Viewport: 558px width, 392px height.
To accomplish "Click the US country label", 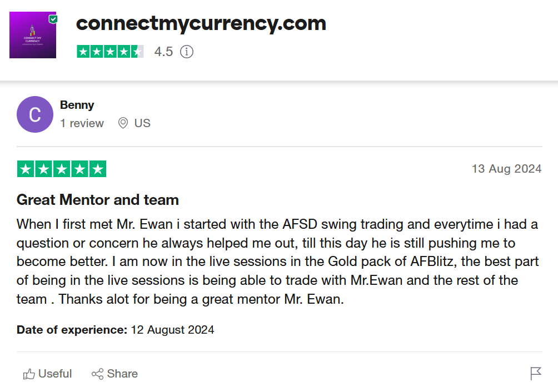I will point(142,123).
